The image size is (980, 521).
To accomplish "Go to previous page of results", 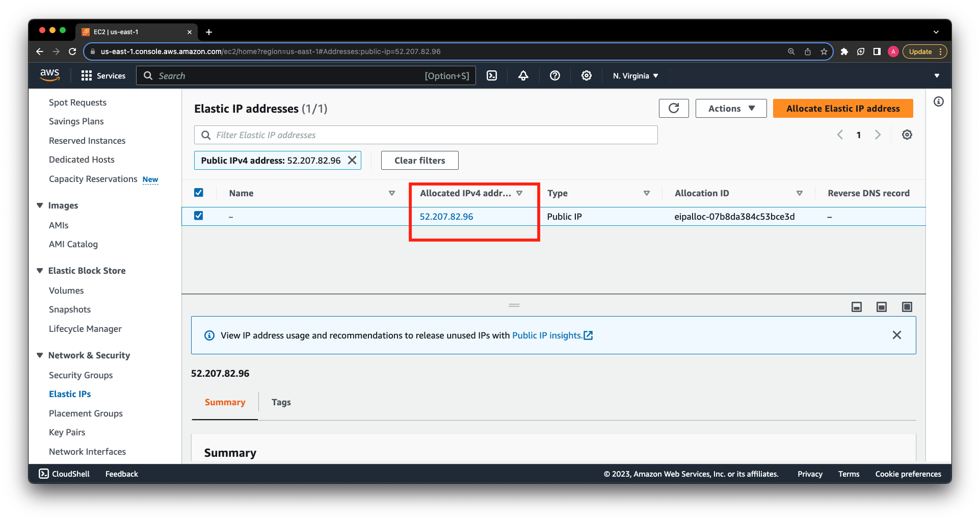I will (840, 135).
